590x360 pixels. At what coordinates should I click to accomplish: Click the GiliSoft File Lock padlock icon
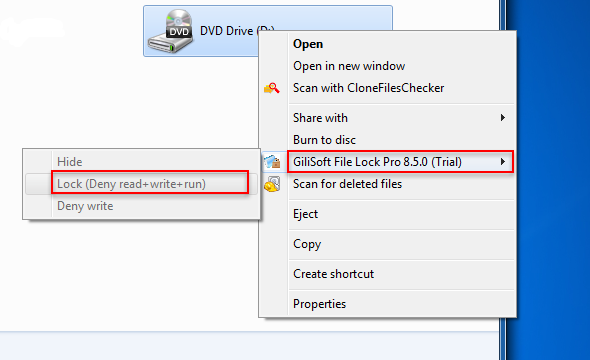272,162
